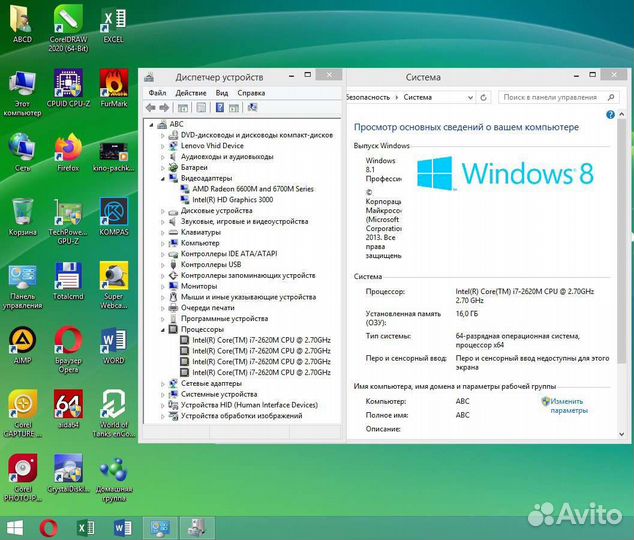Viewport: 634px width, 540px height.
Task: Collapse the Видеоадаптеры node
Action: pyautogui.click(x=163, y=179)
